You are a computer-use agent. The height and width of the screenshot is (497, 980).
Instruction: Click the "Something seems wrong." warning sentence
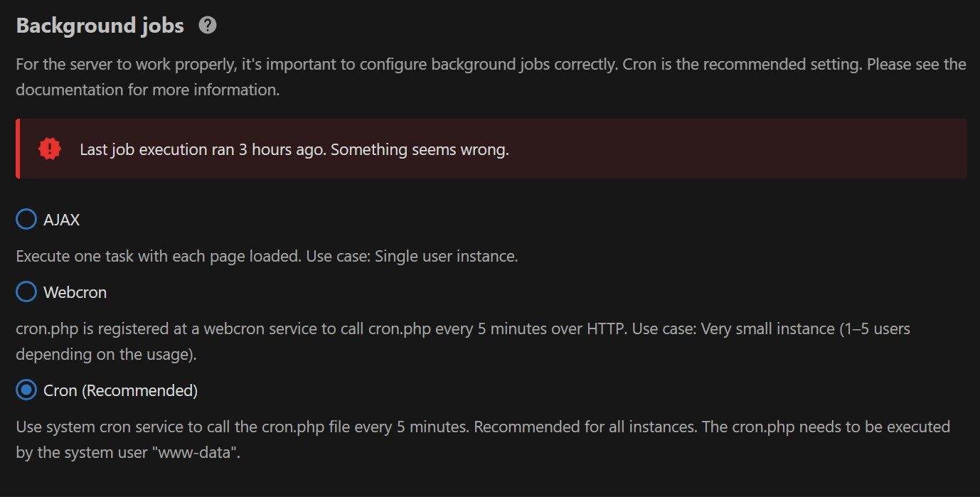tap(420, 150)
